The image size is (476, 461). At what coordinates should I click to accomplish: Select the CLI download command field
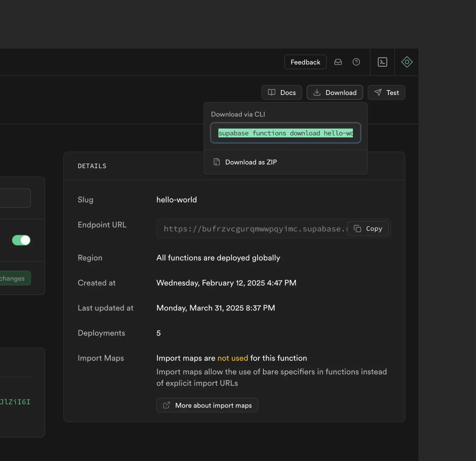click(286, 133)
